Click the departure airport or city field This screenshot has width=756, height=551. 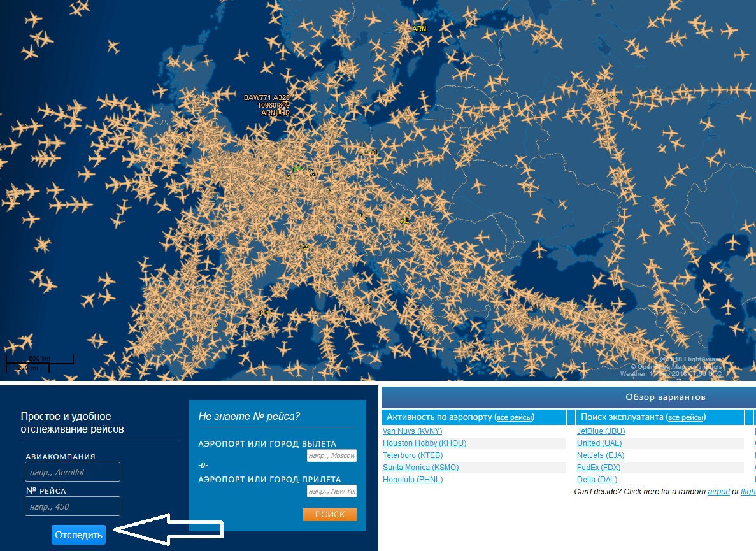(x=331, y=456)
